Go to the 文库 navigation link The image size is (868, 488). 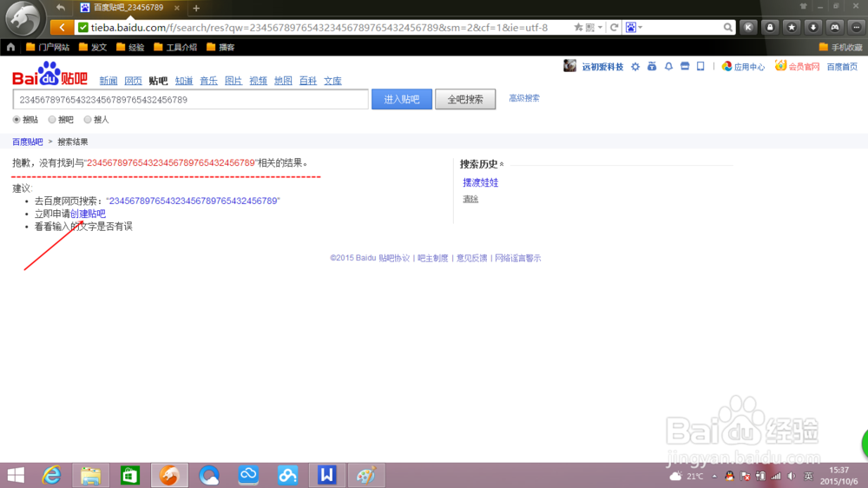point(332,81)
